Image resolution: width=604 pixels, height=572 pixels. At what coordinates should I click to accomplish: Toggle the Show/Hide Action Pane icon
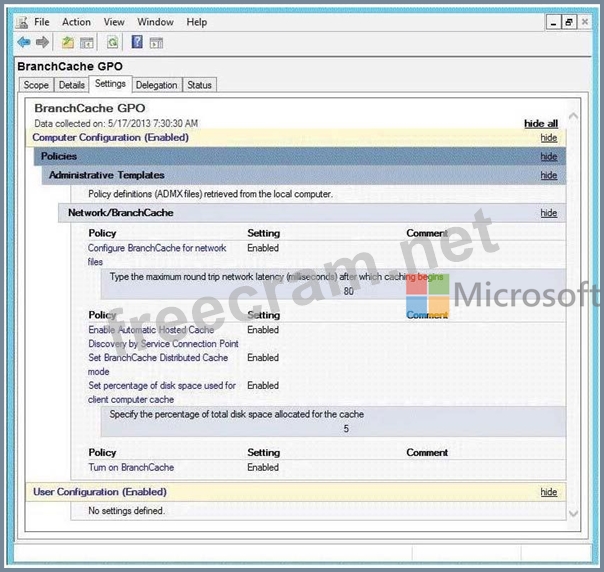156,43
